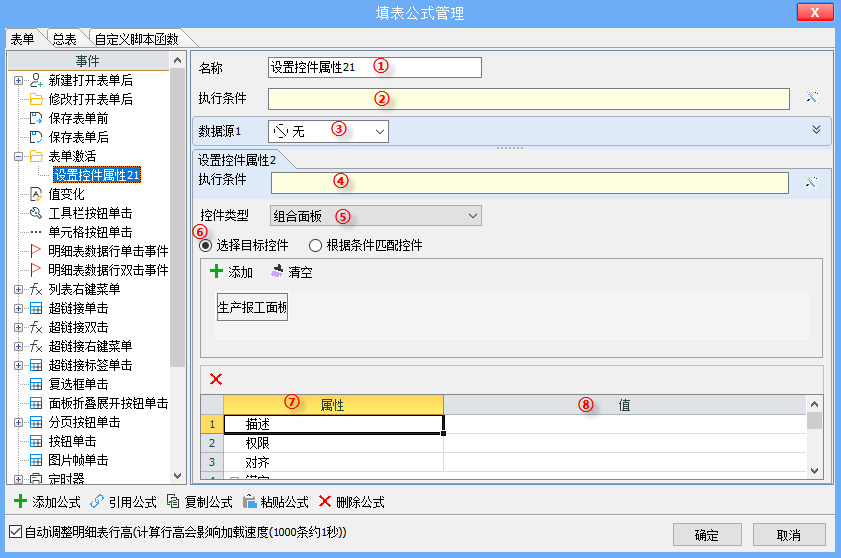The height and width of the screenshot is (558, 841).
Task: Expand 超链接单击 tree node
Action: point(18,308)
